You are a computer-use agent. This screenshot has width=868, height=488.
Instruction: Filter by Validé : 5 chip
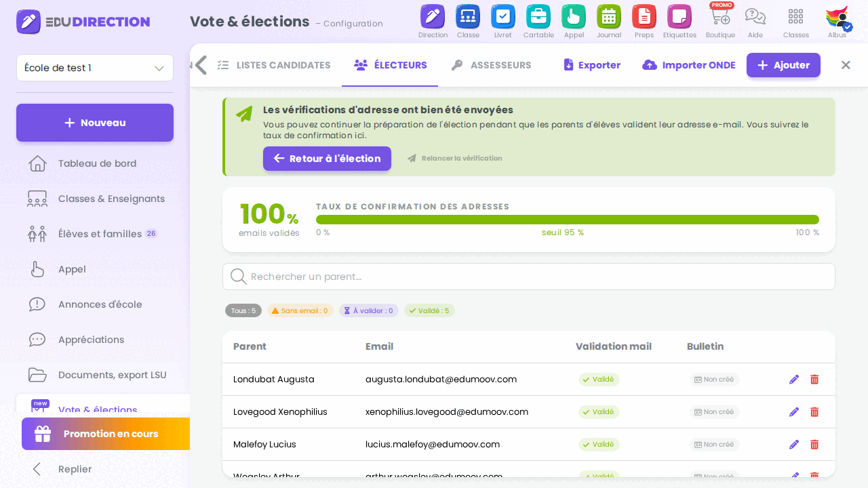tap(429, 310)
